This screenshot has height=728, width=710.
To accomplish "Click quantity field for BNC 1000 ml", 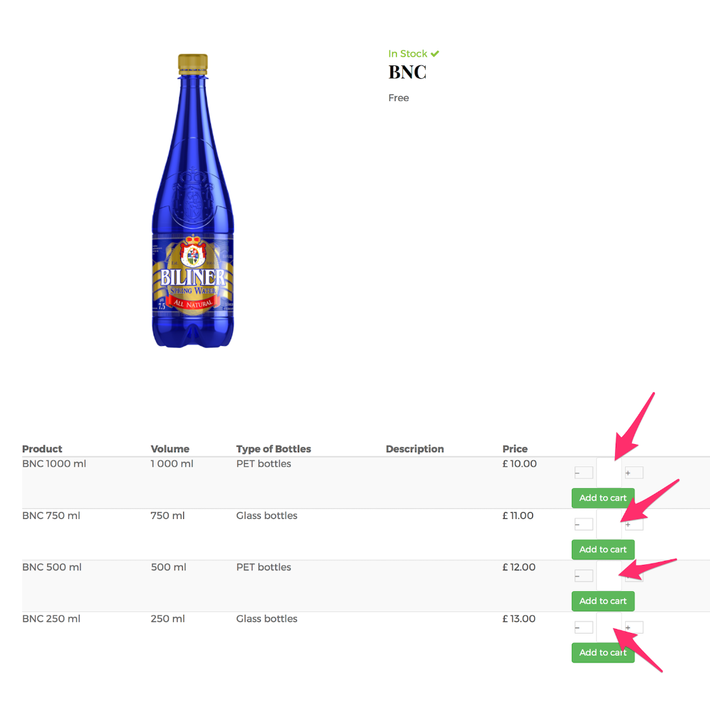I will pos(609,473).
